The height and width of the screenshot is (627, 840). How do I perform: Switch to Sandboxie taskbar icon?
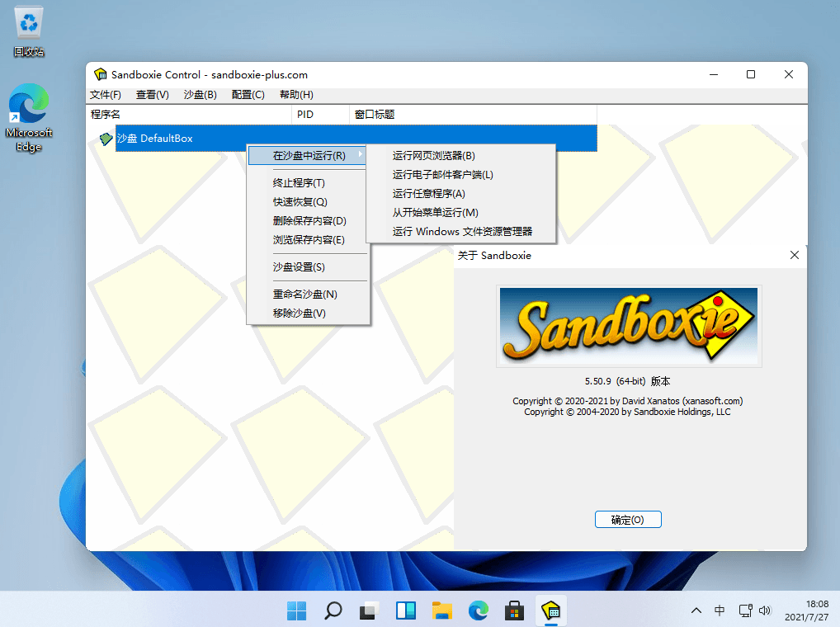click(550, 610)
